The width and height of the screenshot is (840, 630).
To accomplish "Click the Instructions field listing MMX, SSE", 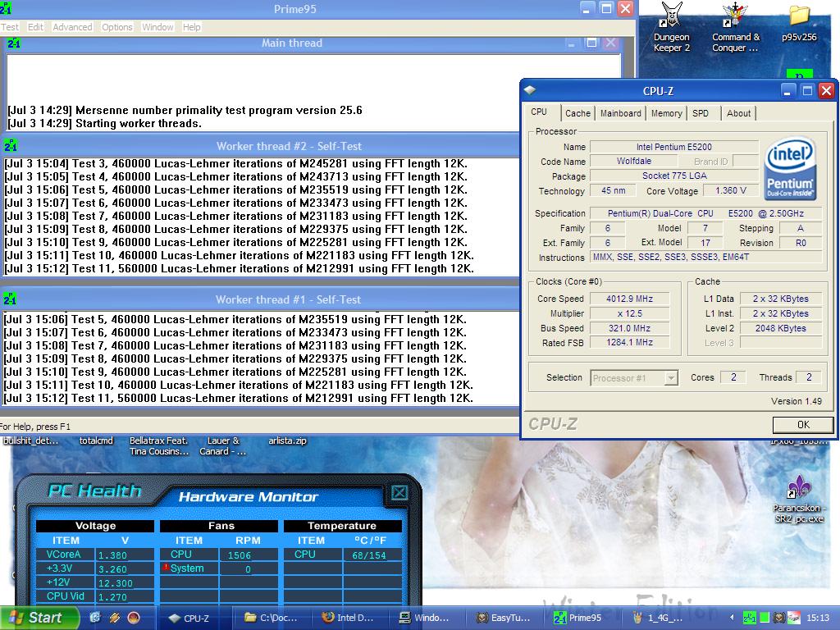I will coord(706,257).
